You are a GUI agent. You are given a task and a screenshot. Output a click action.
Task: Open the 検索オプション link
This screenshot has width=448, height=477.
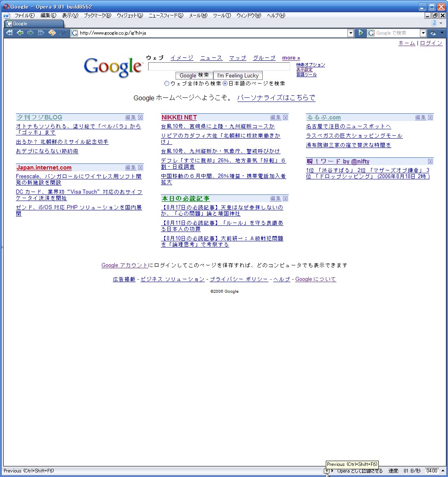(311, 65)
